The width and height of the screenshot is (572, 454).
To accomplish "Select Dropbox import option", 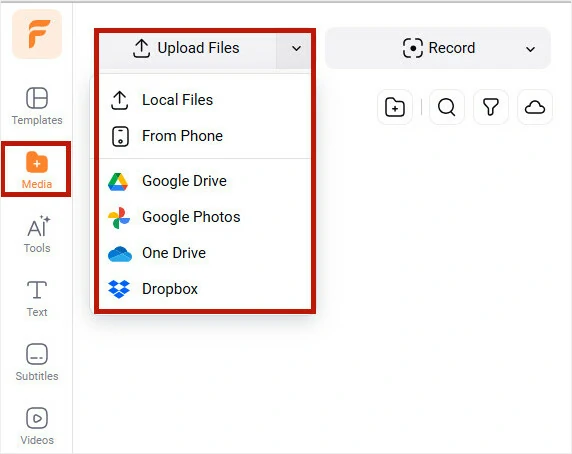I will pyautogui.click(x=205, y=289).
